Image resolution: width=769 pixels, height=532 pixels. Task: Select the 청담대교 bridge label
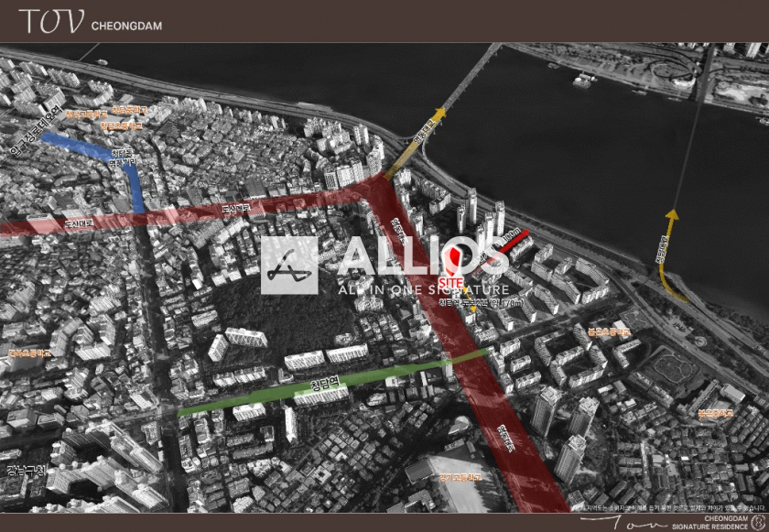coord(663,249)
